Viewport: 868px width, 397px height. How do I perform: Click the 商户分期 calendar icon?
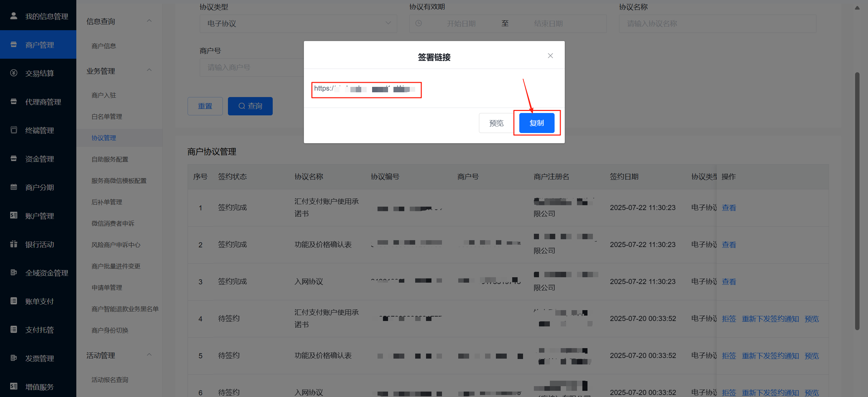(14, 187)
